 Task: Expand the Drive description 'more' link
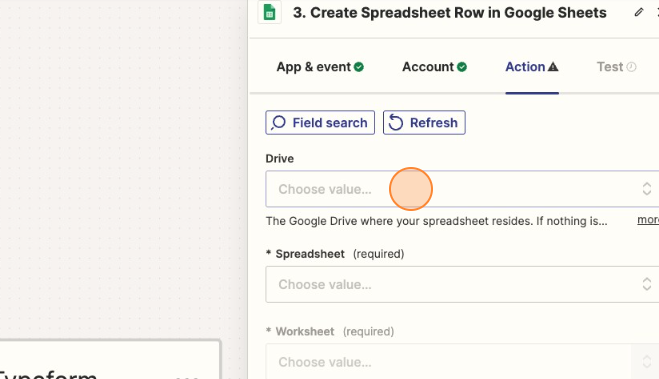coord(648,220)
